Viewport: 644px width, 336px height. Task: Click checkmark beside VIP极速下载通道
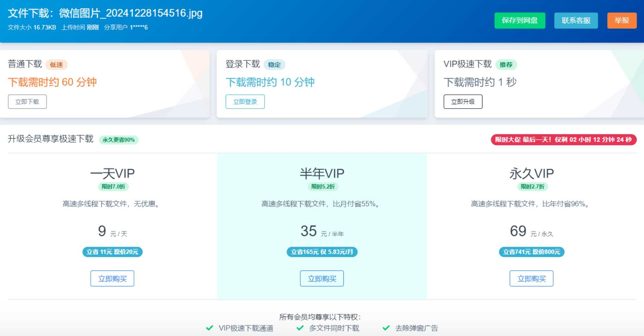pyautogui.click(x=209, y=328)
